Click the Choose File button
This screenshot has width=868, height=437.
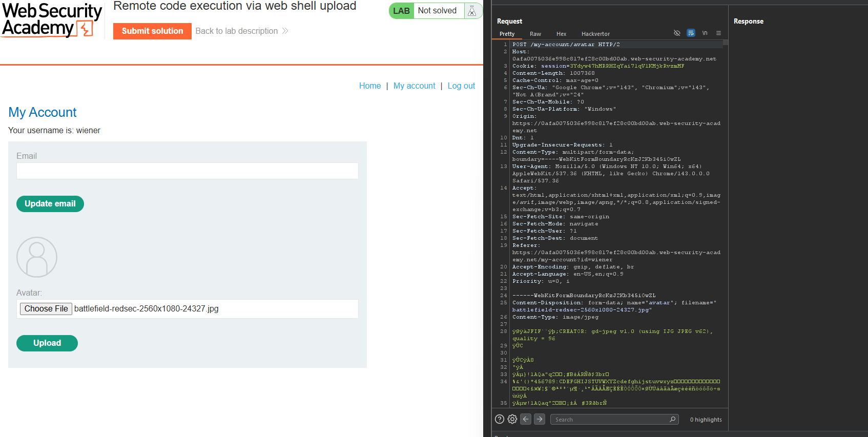[46, 309]
